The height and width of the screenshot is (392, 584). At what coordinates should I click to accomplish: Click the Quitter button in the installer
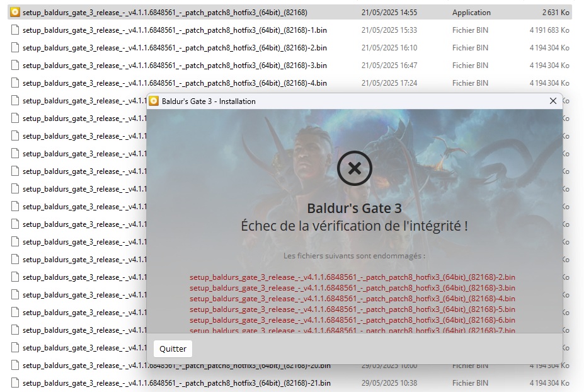coord(173,349)
